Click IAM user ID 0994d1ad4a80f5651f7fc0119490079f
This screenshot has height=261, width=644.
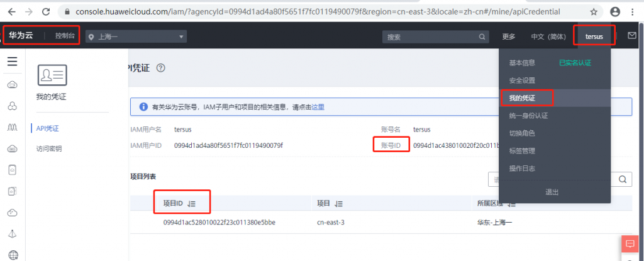click(228, 145)
